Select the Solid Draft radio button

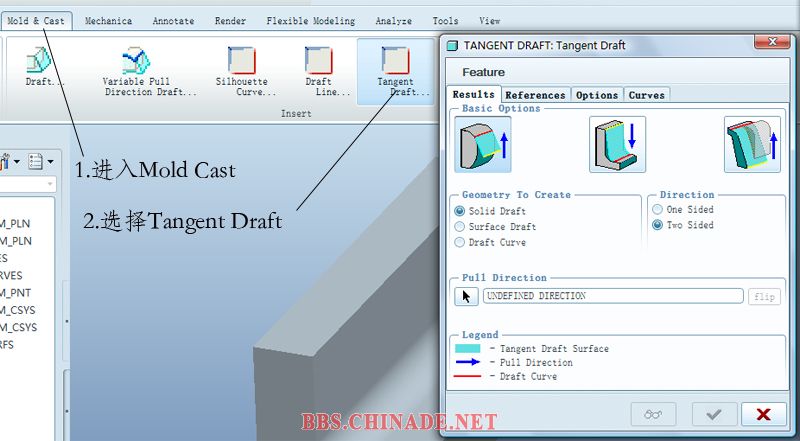pyautogui.click(x=460, y=211)
